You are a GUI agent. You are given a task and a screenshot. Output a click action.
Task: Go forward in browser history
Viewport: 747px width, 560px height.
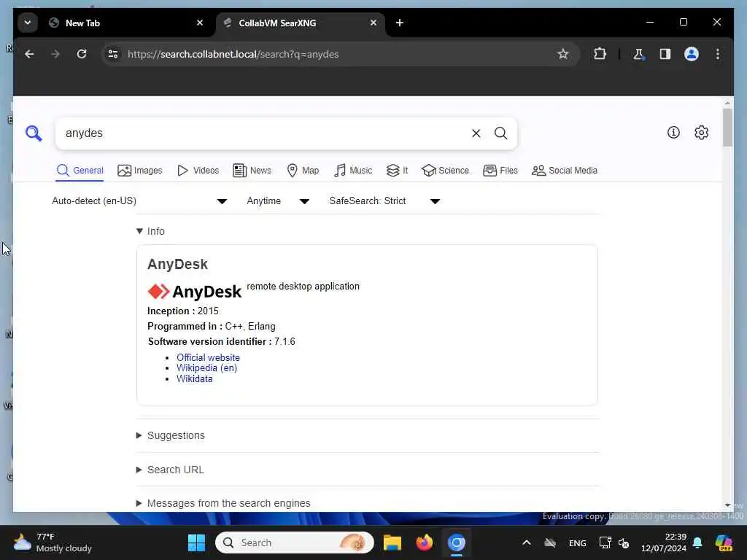(55, 54)
